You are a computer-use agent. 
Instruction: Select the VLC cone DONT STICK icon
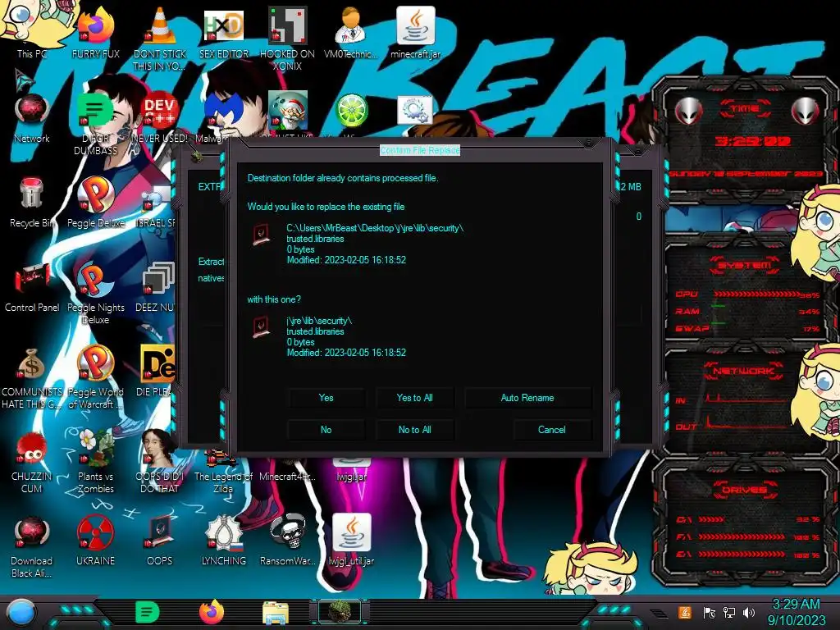160,38
